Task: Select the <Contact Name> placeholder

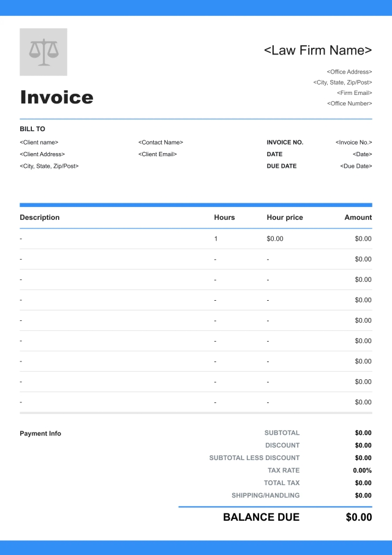Action: (160, 142)
